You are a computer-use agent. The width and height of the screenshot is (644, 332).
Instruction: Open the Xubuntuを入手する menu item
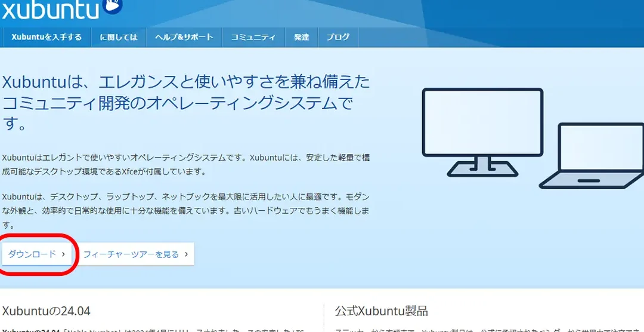pos(47,38)
